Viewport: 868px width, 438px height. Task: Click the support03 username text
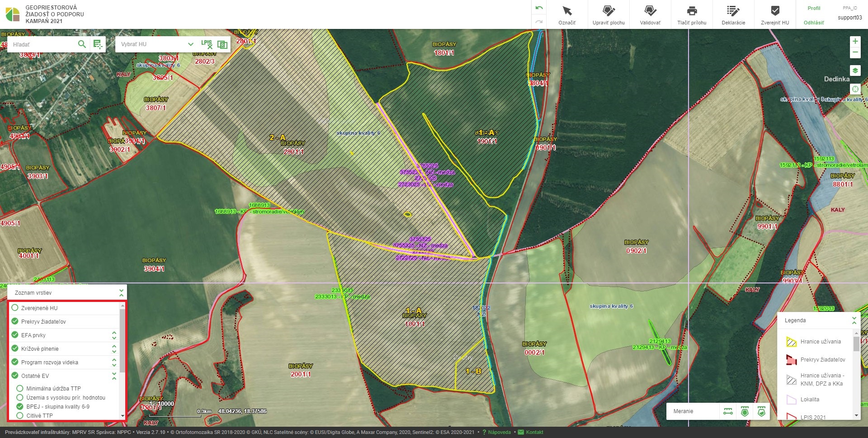point(850,18)
